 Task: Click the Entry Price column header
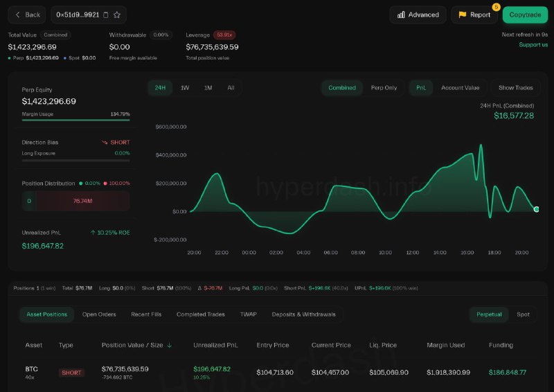pos(273,345)
